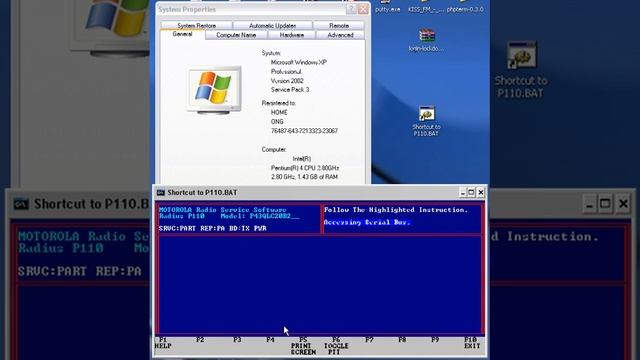Click the F8 function key label
The height and width of the screenshot is (360, 640).
402,340
